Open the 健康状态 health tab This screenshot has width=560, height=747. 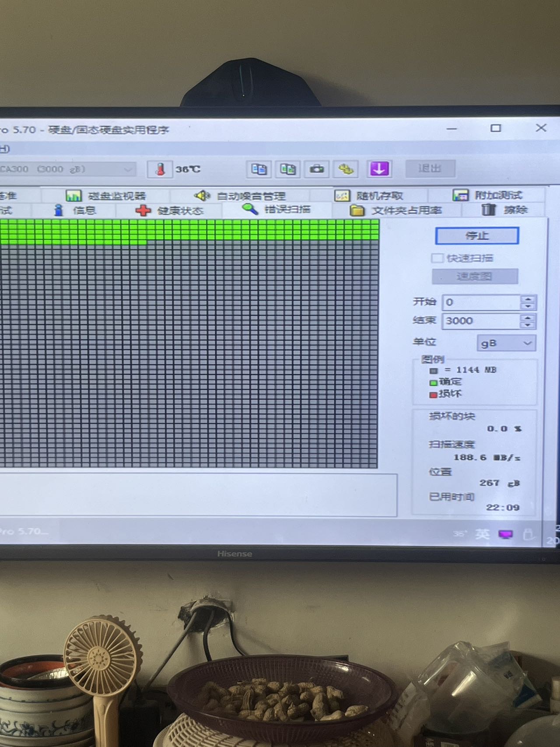[169, 210]
